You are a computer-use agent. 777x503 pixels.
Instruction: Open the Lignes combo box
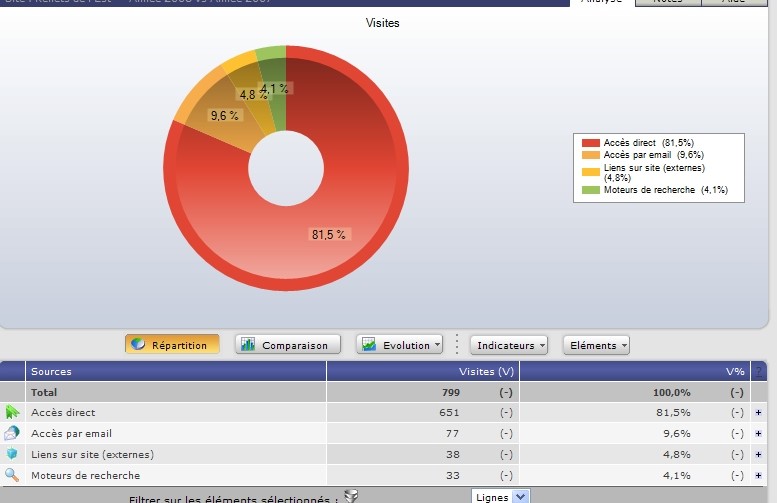click(x=500, y=497)
